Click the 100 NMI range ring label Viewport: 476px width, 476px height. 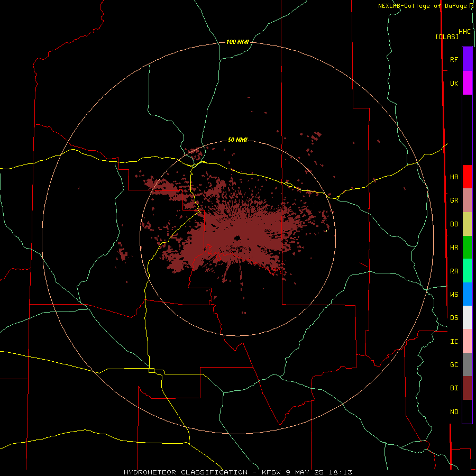click(237, 42)
